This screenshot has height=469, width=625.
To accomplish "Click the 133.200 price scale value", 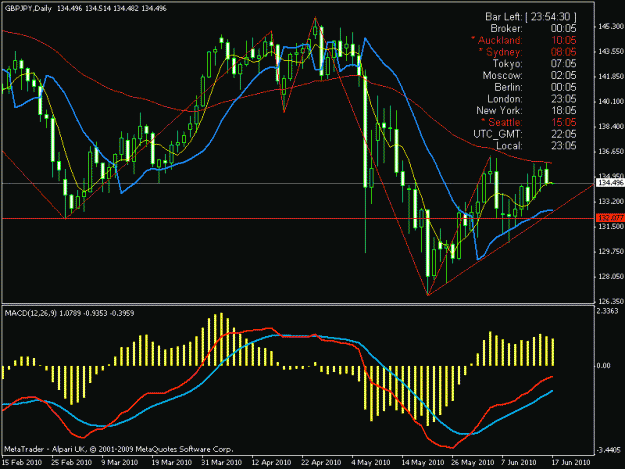I will point(611,202).
